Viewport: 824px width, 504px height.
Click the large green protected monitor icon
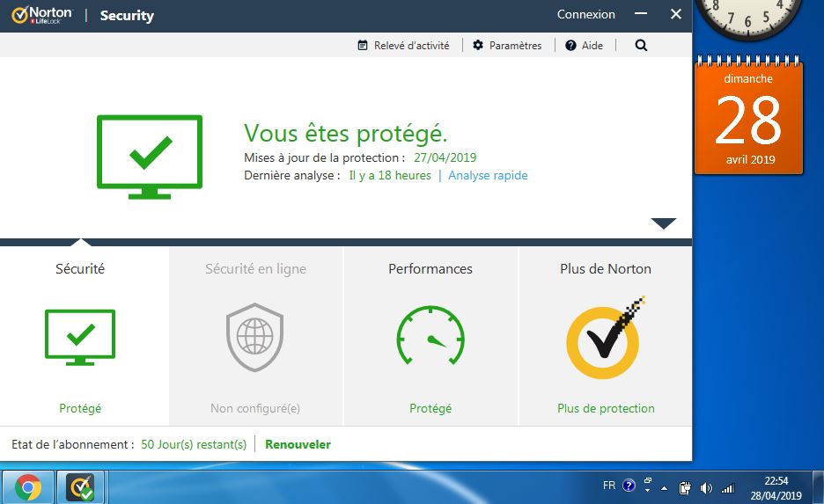(x=150, y=157)
